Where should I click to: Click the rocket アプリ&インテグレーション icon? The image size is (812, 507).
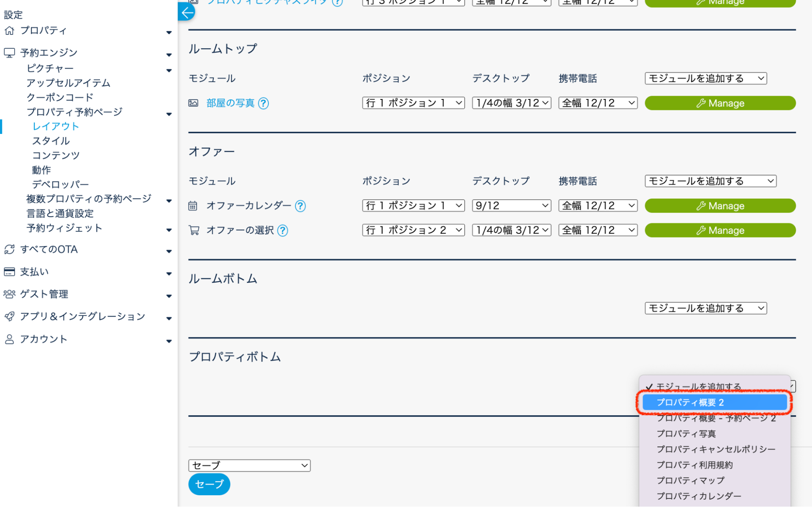click(9, 317)
